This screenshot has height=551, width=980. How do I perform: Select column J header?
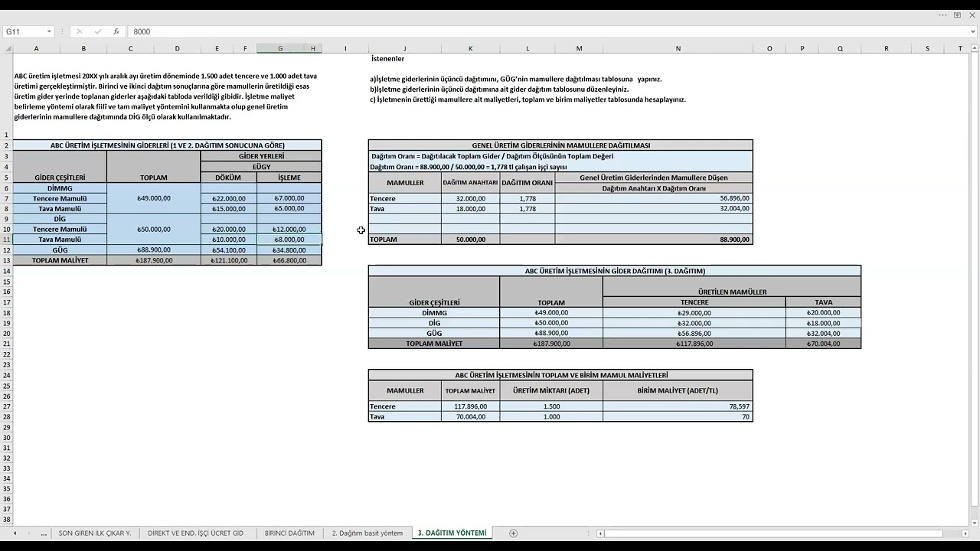click(x=405, y=48)
